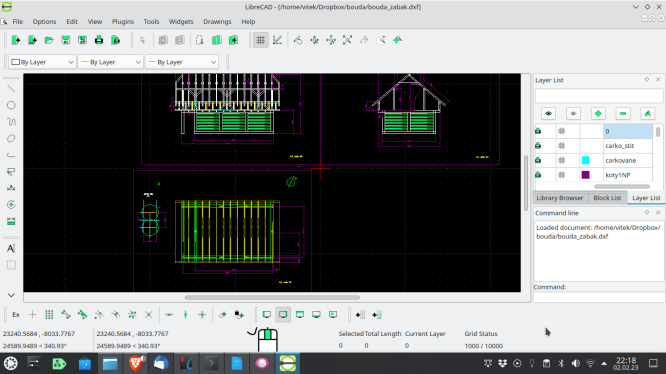The image size is (666, 374).
Task: Hide all layers with the greyed eye button
Action: tap(573, 113)
